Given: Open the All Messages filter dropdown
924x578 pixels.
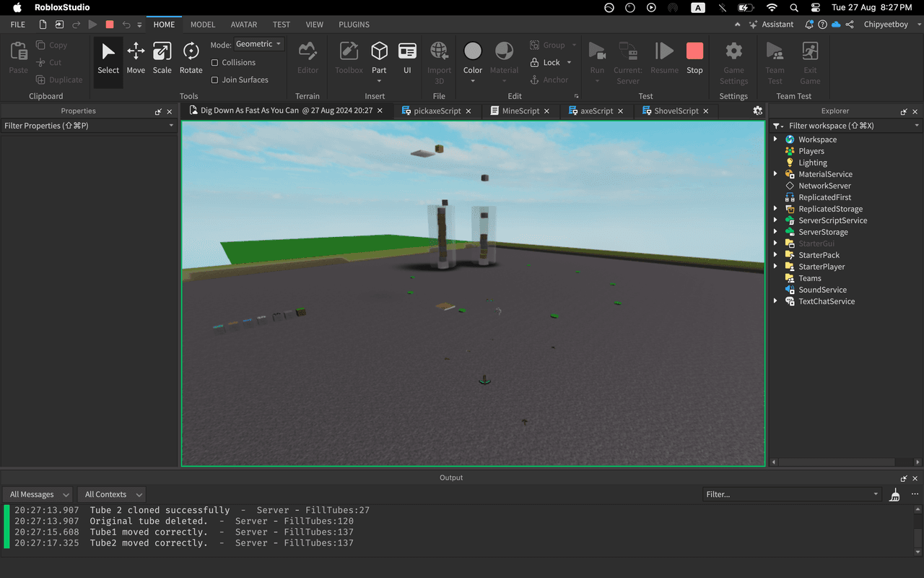Looking at the screenshot, I should [38, 495].
